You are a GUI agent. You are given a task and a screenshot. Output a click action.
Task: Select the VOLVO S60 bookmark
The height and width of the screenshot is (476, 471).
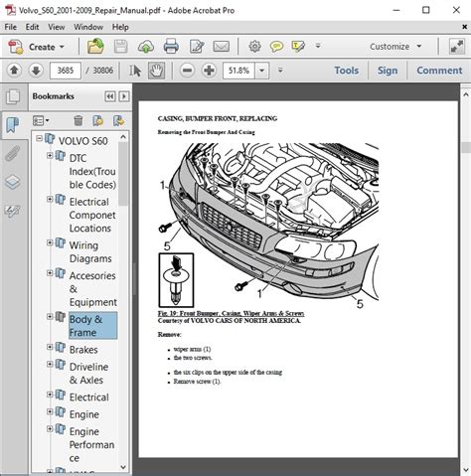83,141
